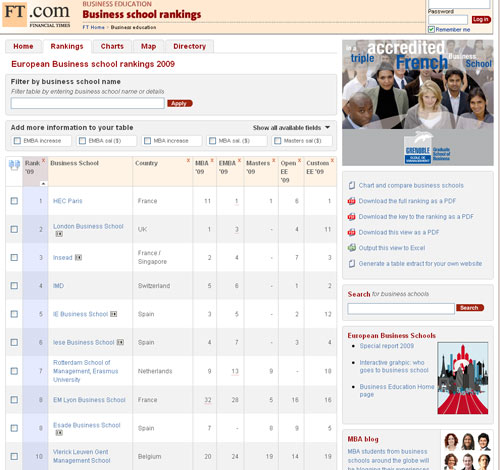Open the Business Education Home page link

397,391
